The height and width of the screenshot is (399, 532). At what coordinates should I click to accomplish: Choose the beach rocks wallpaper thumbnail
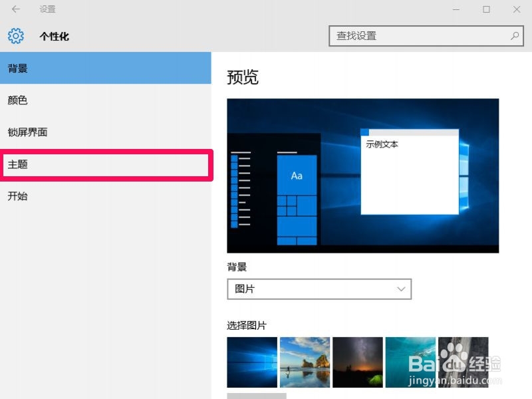(x=305, y=362)
